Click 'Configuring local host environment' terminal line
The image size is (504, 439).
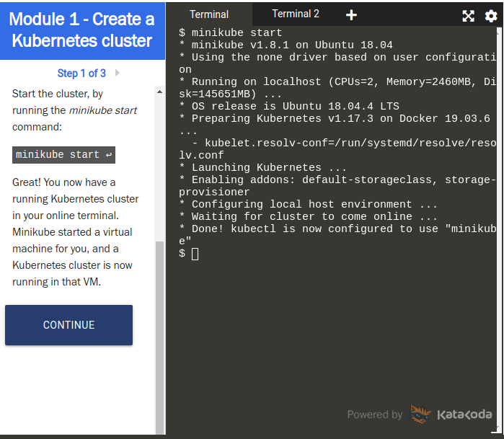pos(308,205)
